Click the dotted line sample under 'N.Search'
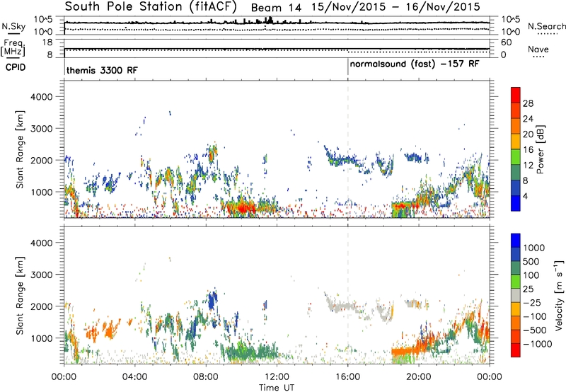Screen dimensions: 566x392 click(x=548, y=33)
